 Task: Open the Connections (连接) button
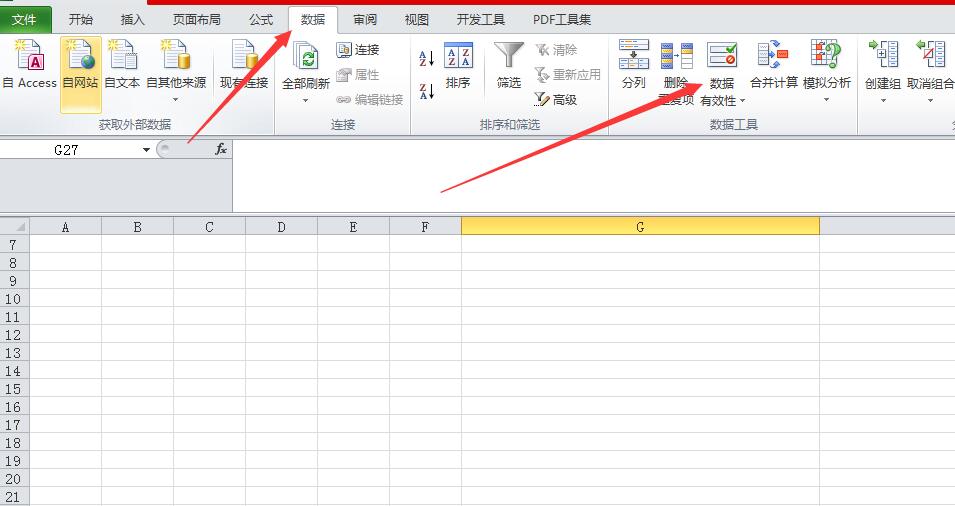coord(358,49)
